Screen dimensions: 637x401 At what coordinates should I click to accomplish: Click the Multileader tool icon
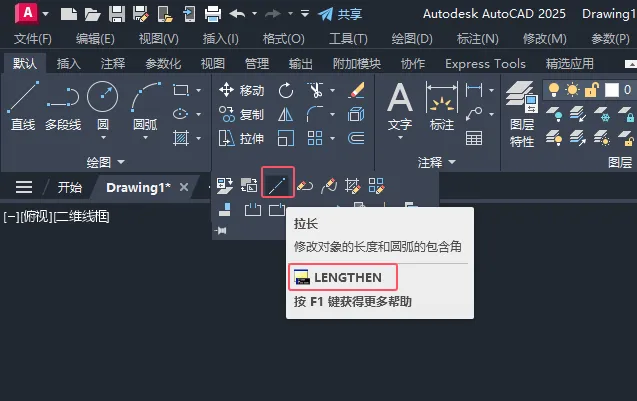(474, 114)
